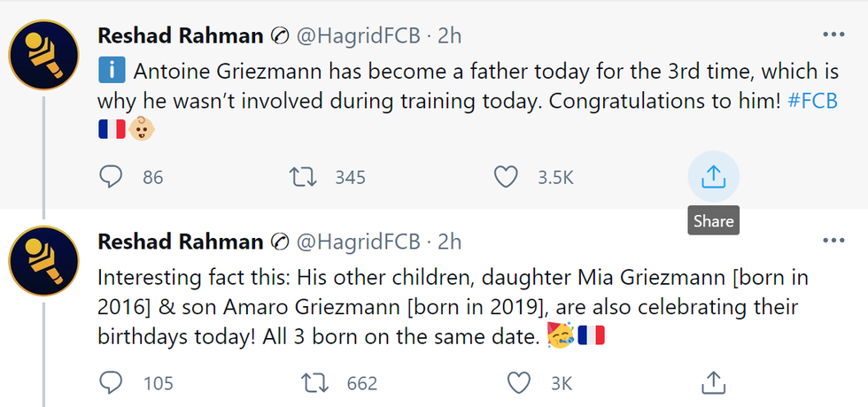Open Reshad Rahman's profile from first tweet

pyautogui.click(x=180, y=36)
